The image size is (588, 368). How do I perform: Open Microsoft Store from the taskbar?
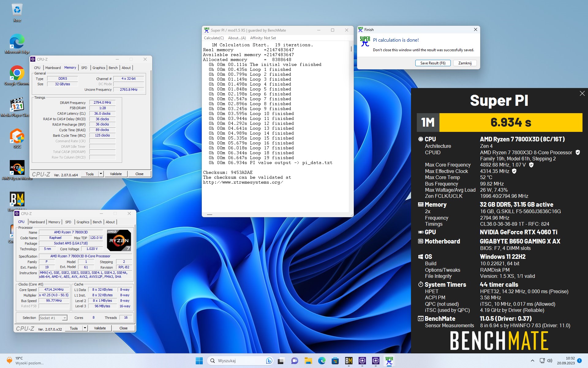335,361
